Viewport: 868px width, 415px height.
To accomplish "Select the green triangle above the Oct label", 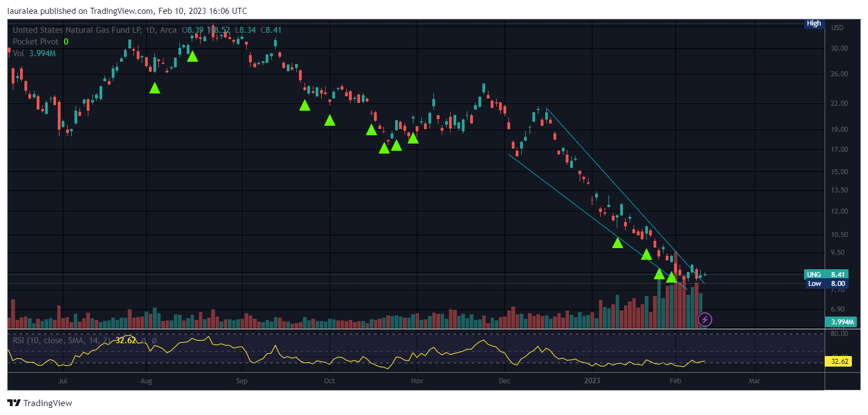I will pos(330,120).
